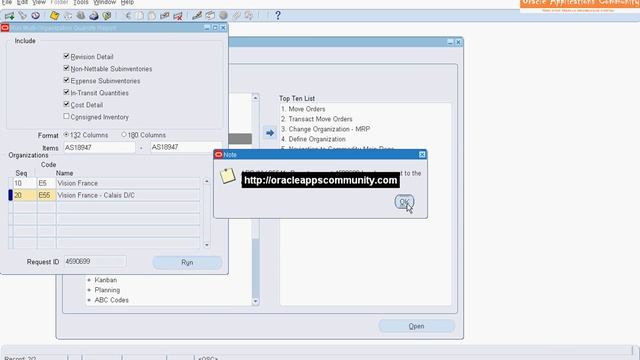Click the Paste toolbar icon
This screenshot has width=640, height=360.
click(x=152, y=16)
